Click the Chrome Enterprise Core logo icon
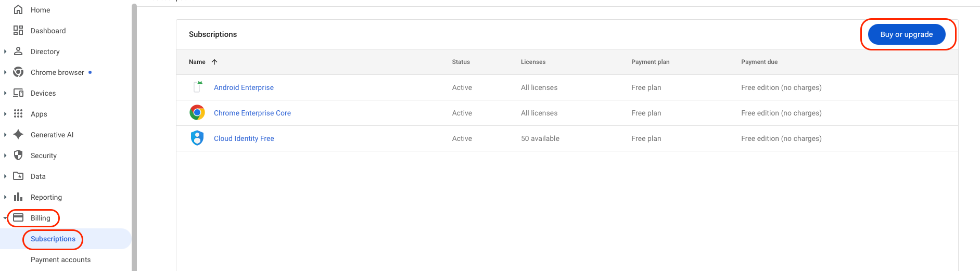Viewport: 980px width, 271px height. point(197,113)
